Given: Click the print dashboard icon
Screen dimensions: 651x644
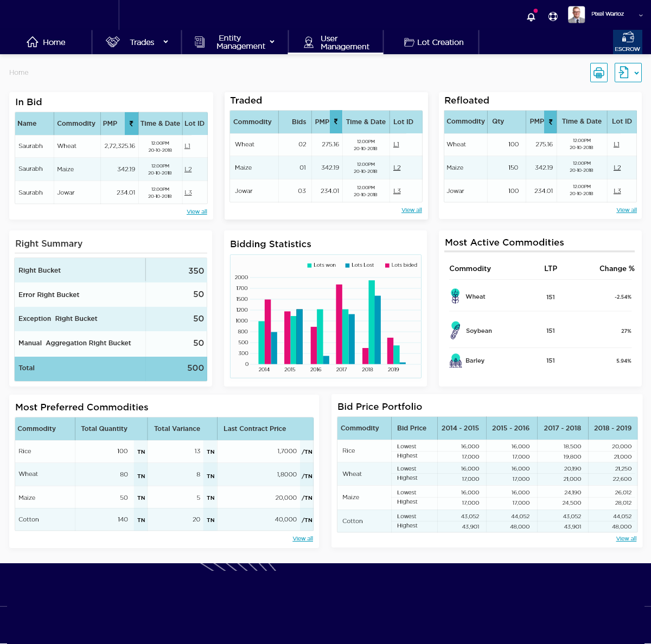Looking at the screenshot, I should coord(598,73).
